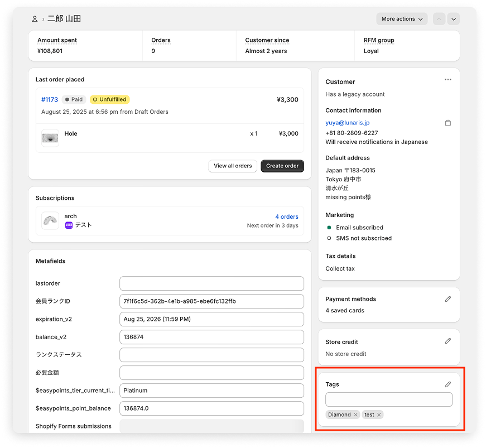
Task: Edit tags pencil icon
Action: coord(447,384)
